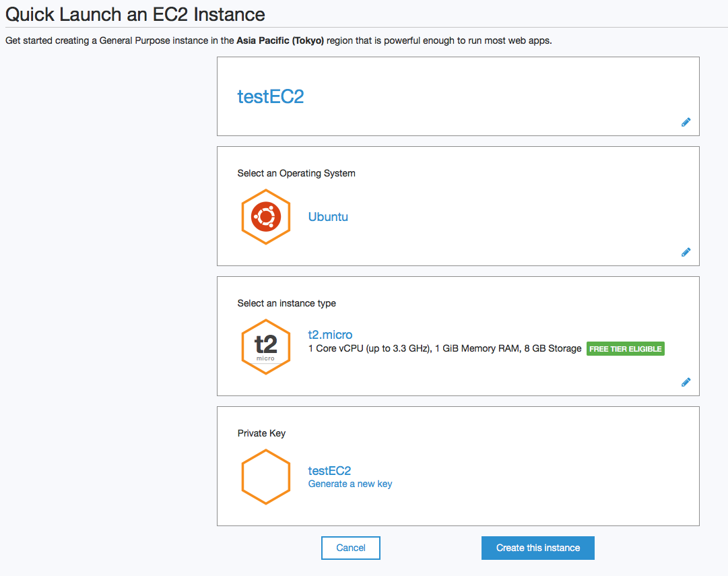
Task: Click Create this instance button
Action: click(x=537, y=548)
